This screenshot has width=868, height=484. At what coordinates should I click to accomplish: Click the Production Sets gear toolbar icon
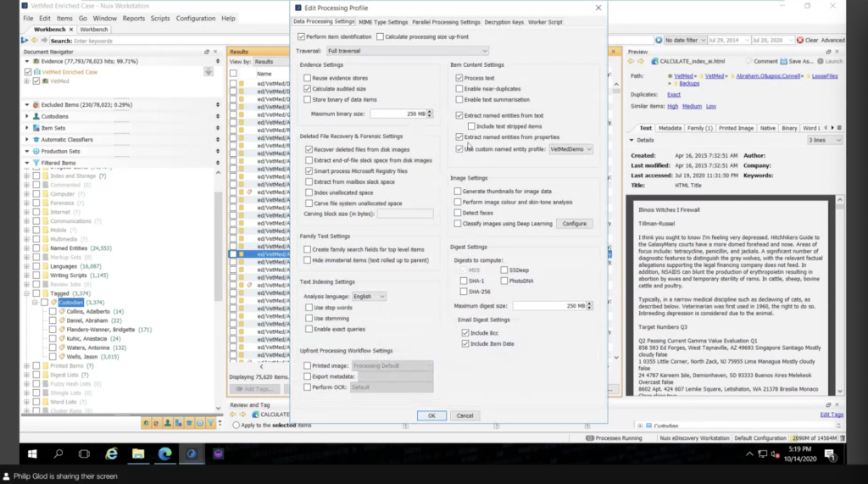tap(200, 422)
